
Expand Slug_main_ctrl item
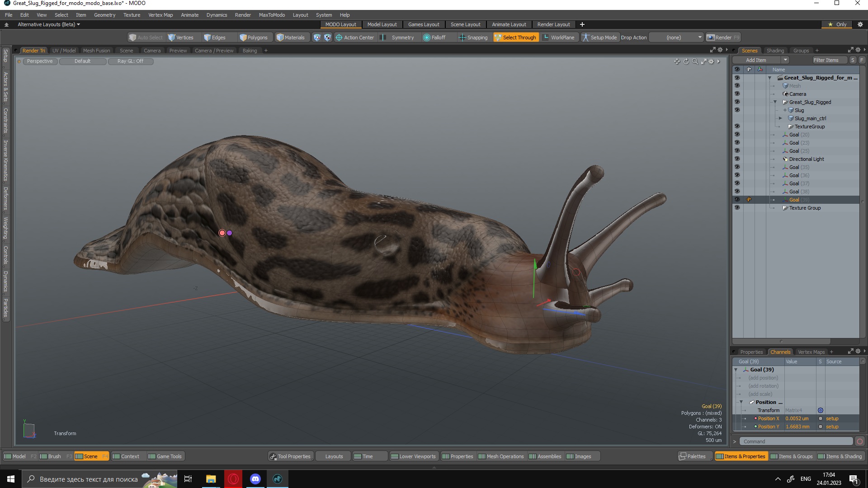click(x=780, y=118)
